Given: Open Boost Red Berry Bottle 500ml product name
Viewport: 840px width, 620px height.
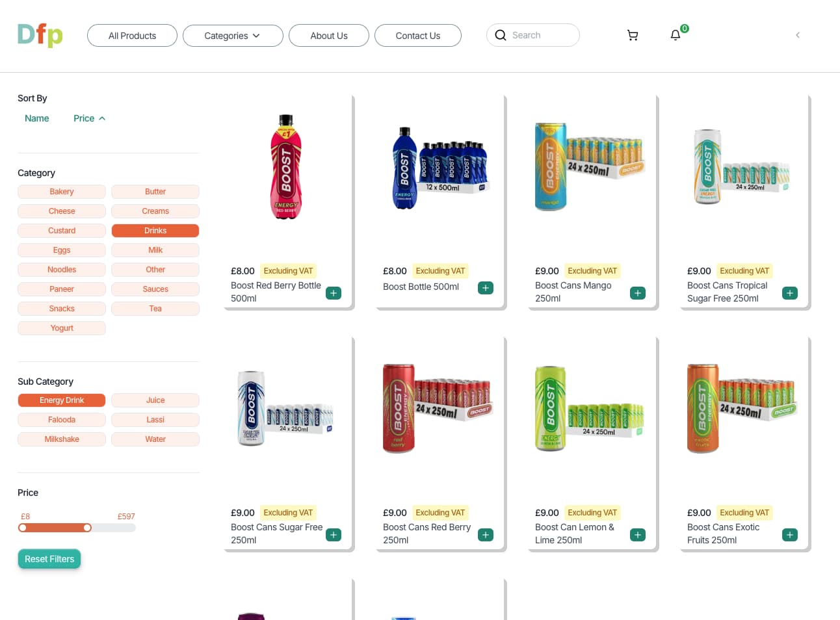Looking at the screenshot, I should click(x=276, y=292).
